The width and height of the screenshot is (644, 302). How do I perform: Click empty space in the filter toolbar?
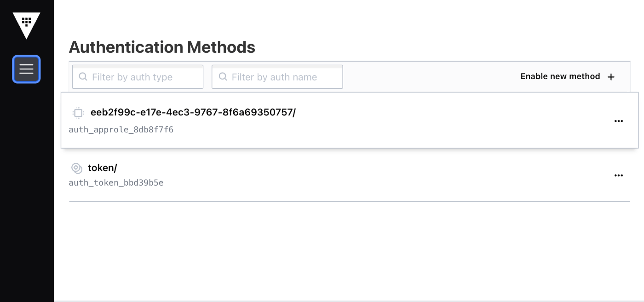point(428,77)
